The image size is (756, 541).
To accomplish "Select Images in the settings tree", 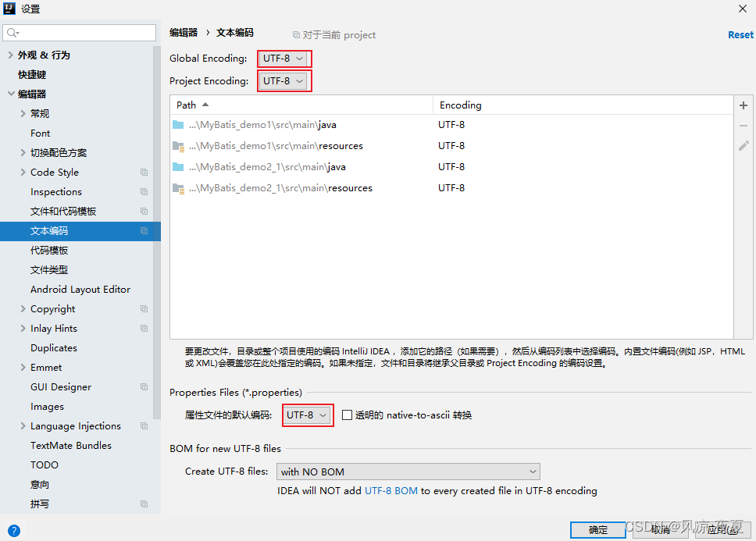I will [47, 407].
